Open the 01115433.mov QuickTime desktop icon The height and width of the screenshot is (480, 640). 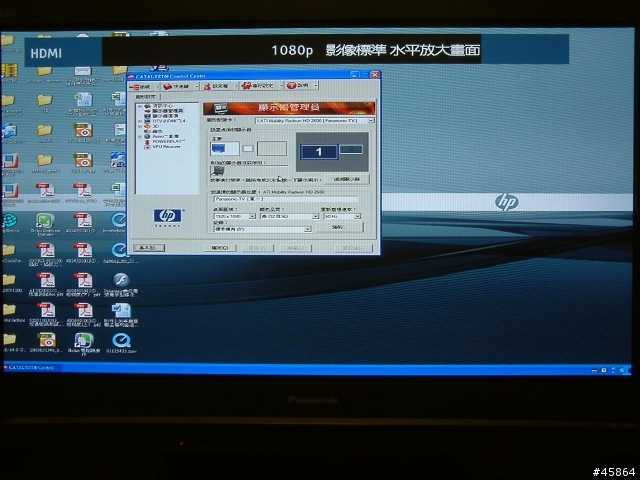coord(121,343)
